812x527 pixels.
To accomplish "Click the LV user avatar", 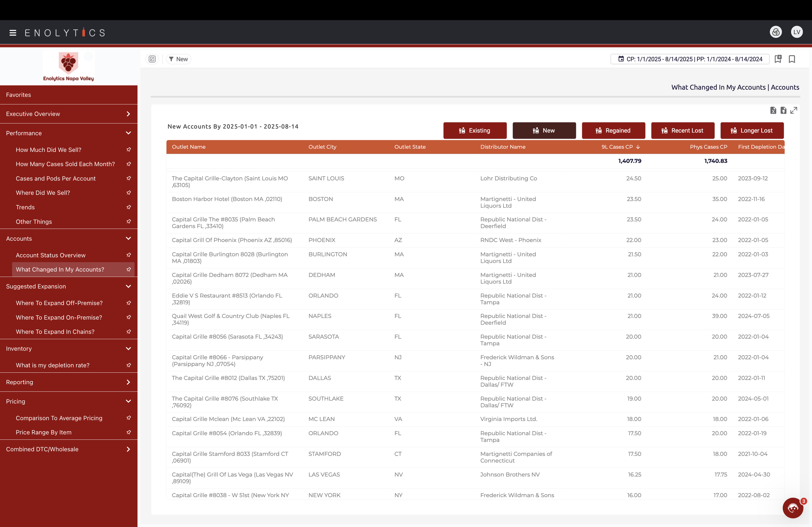I will (x=797, y=32).
